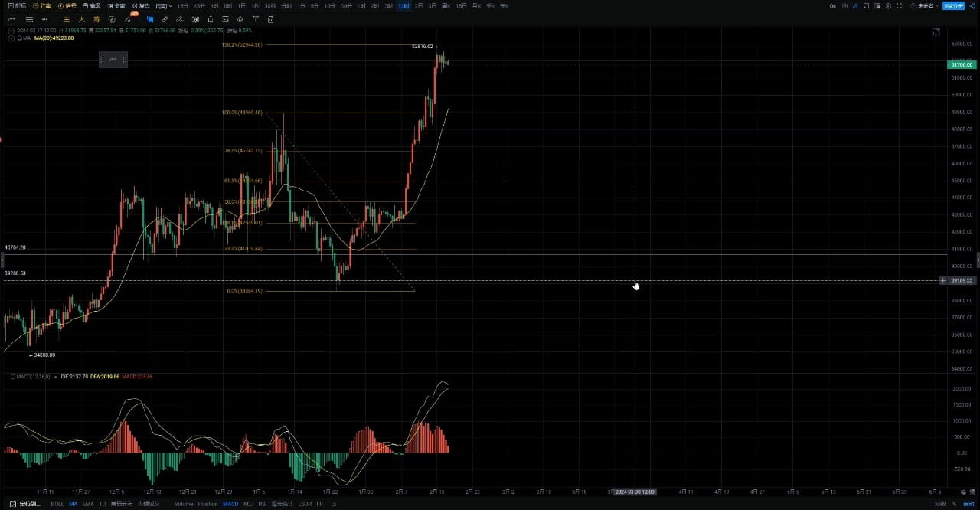Screen dimensions: 980x510
Task: Switch to the 分时 timeframe tab
Action: (286, 6)
